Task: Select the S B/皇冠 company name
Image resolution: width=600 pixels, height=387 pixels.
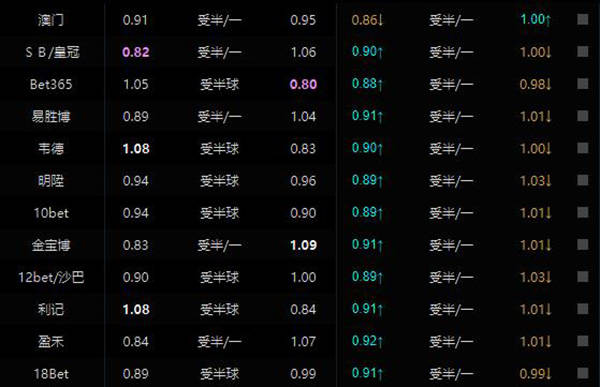Action: pyautogui.click(x=52, y=52)
